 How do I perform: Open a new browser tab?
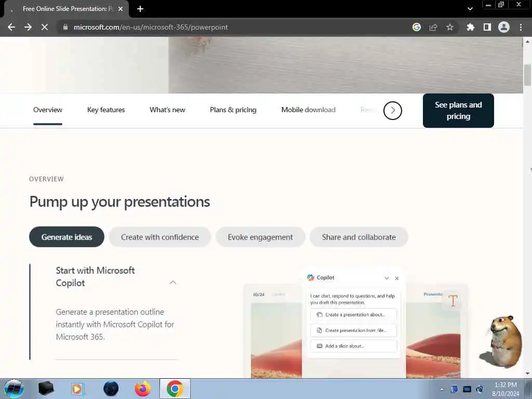(140, 9)
